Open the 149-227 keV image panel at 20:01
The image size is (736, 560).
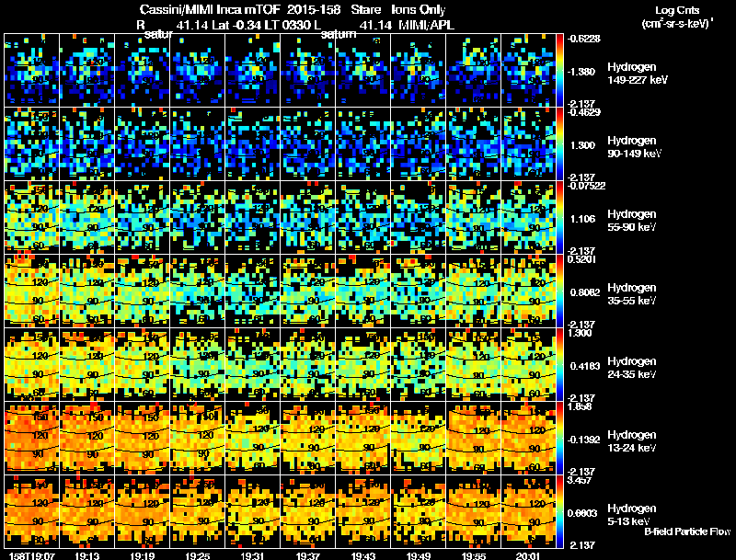click(x=528, y=71)
